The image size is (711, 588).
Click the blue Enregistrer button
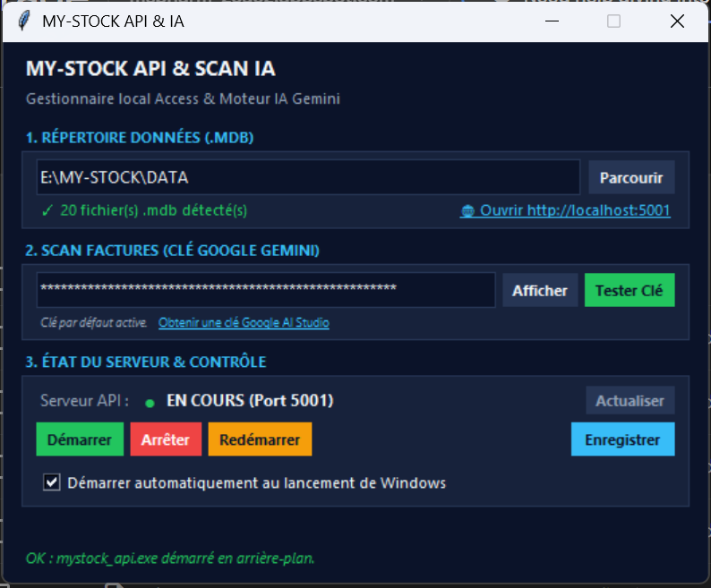click(x=622, y=439)
